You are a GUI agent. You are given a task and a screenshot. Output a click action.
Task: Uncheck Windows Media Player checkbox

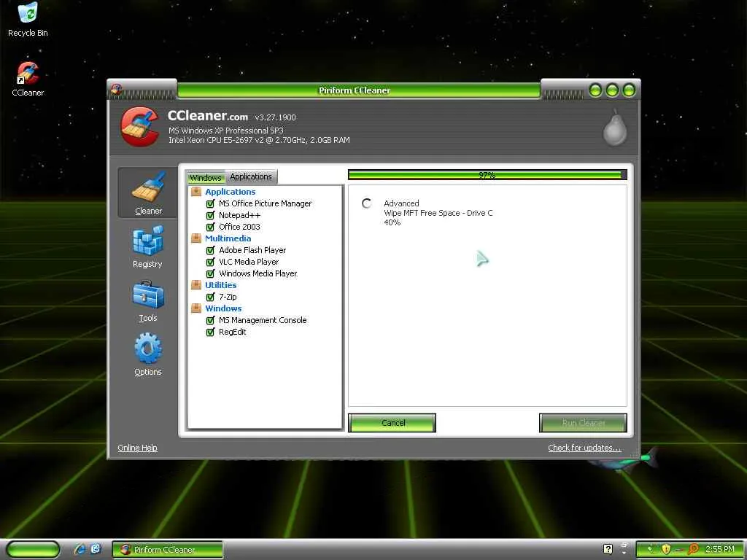(210, 273)
